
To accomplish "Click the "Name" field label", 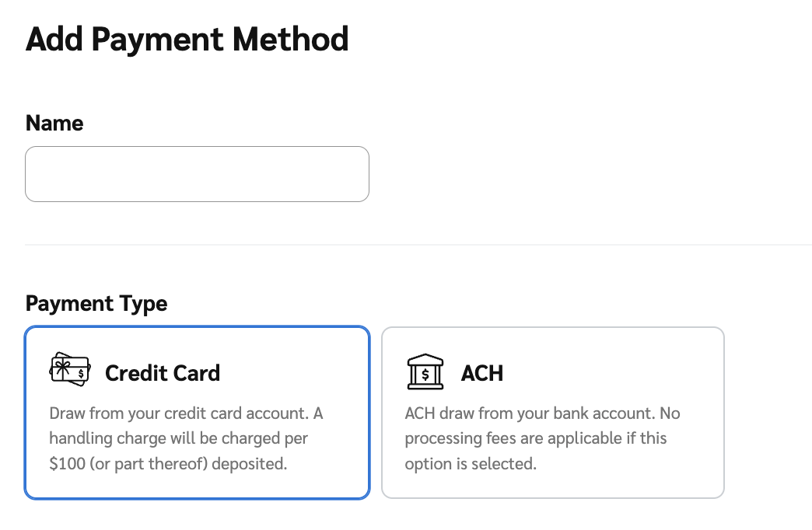I will [x=54, y=123].
